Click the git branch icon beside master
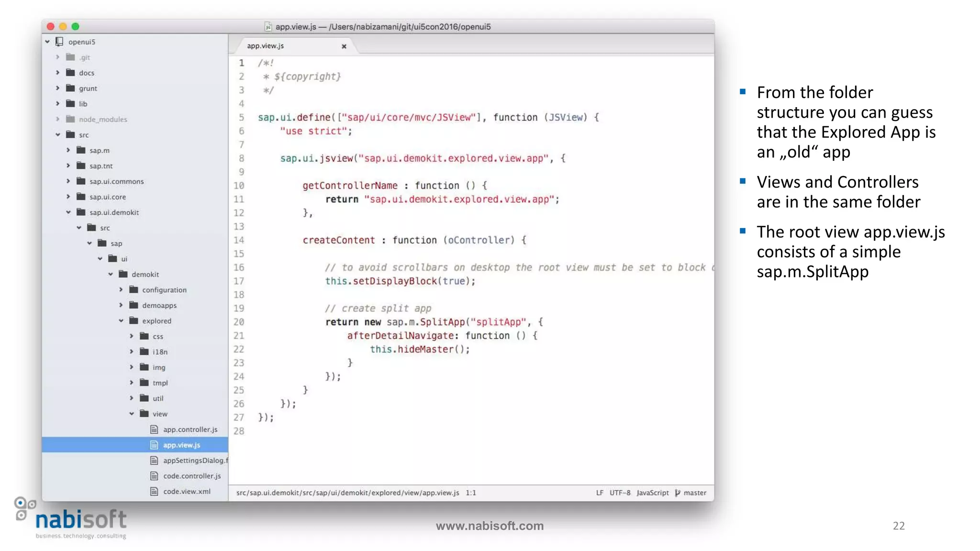Viewport: 980px width, 551px height. pos(677,493)
